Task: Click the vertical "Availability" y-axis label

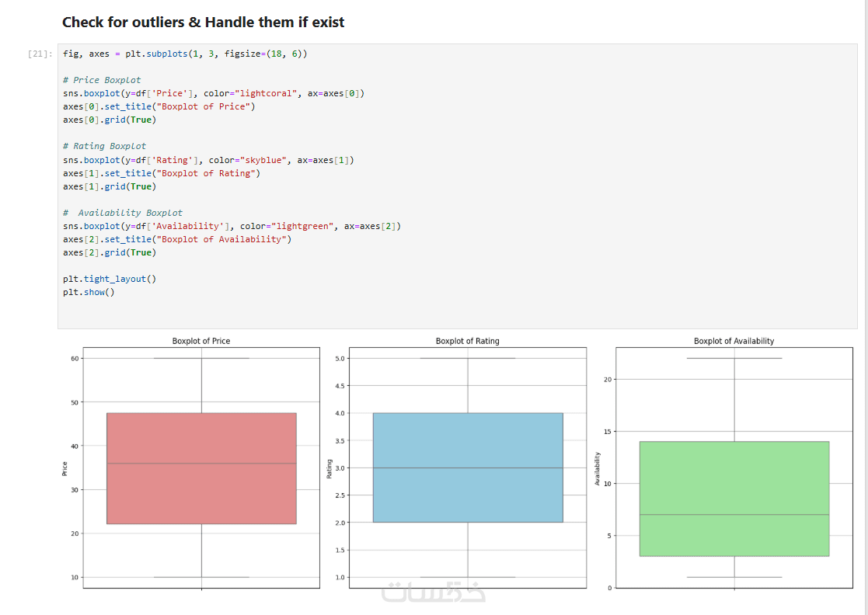Action: coord(597,468)
